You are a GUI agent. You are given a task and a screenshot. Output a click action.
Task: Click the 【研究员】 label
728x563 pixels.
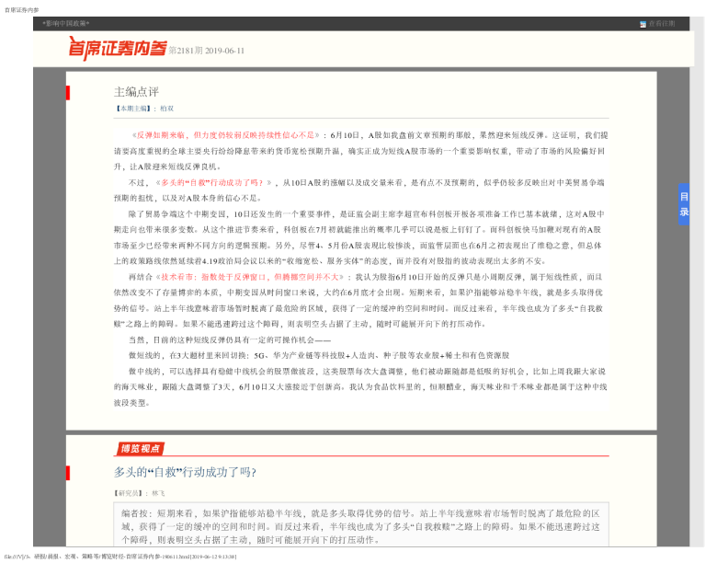coord(129,493)
